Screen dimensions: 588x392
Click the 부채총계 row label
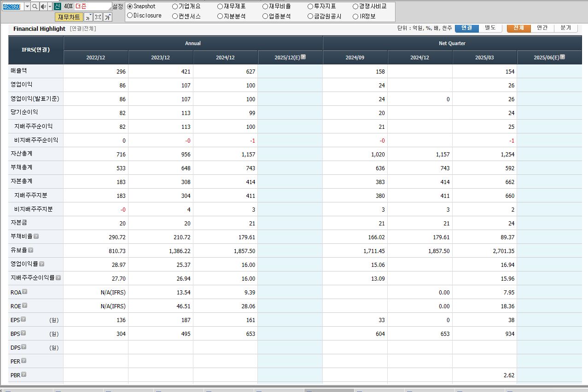pos(21,167)
